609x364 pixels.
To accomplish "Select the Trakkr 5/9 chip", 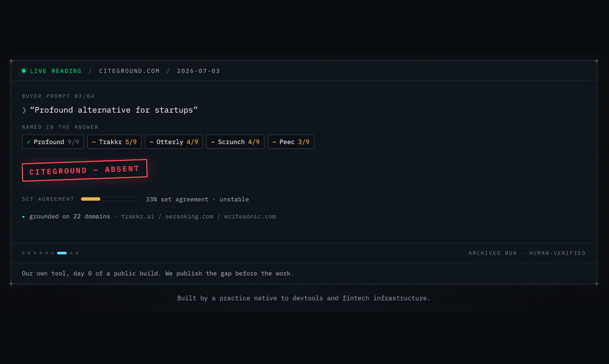I will 114,142.
